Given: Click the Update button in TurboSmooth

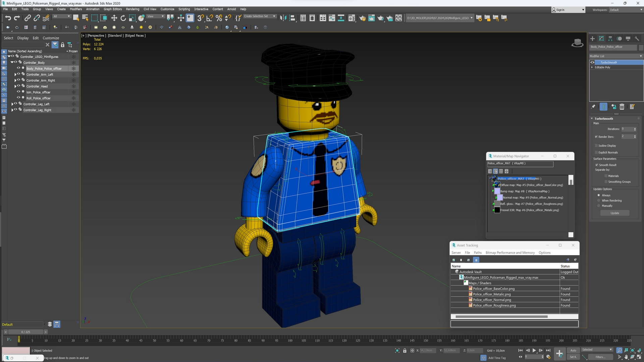Looking at the screenshot, I should click(615, 213).
